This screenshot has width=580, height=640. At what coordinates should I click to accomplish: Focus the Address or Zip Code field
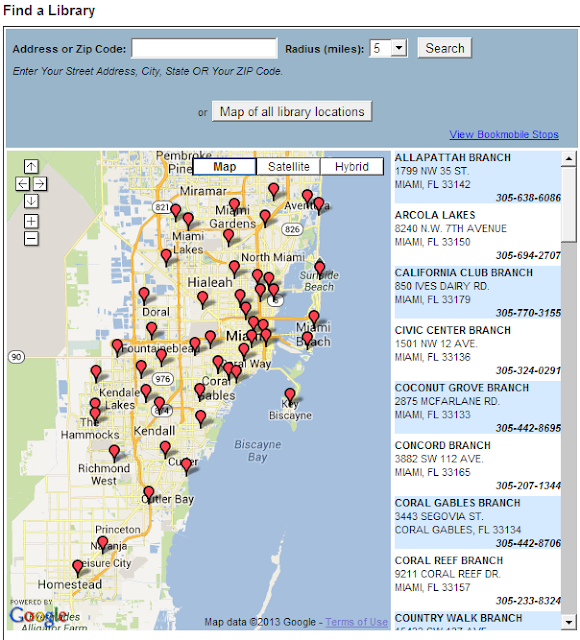coord(204,48)
